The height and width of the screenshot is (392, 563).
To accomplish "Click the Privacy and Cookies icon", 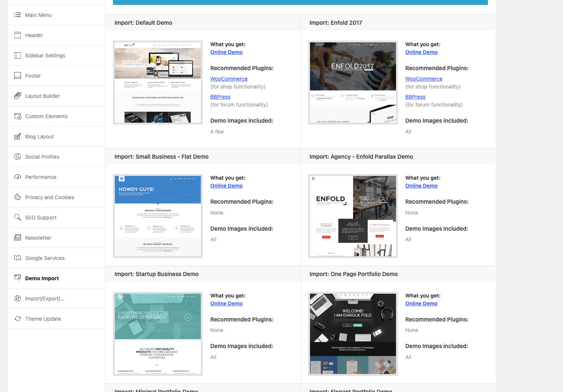I will click(x=18, y=197).
